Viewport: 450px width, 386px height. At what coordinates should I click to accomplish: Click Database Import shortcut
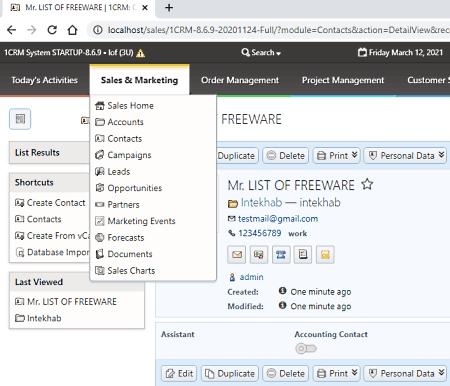53,252
